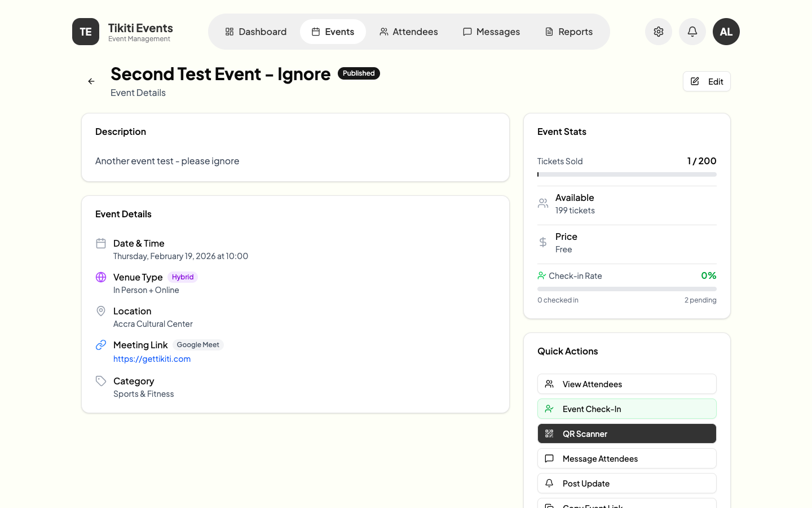Go to the Reports tab
The image size is (812, 508).
[568, 32]
